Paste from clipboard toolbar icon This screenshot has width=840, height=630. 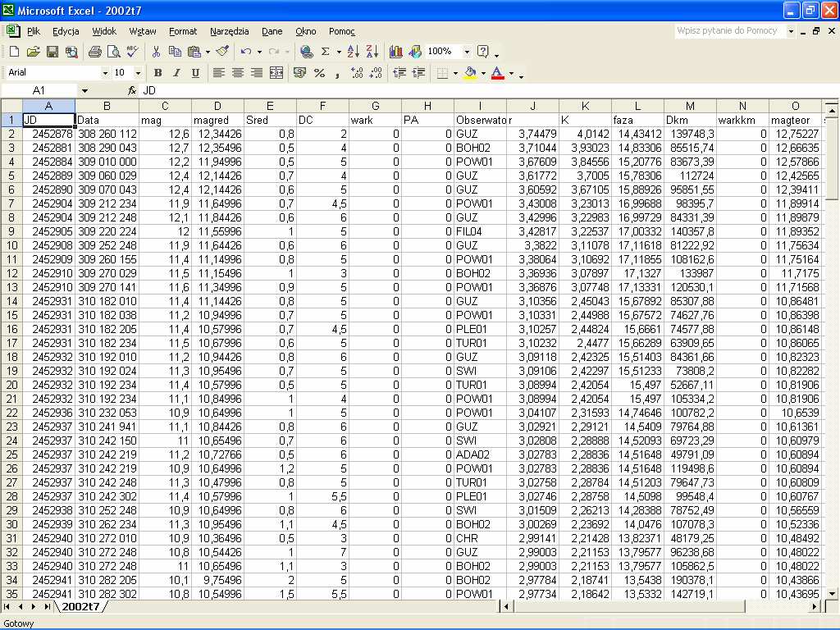[x=194, y=52]
